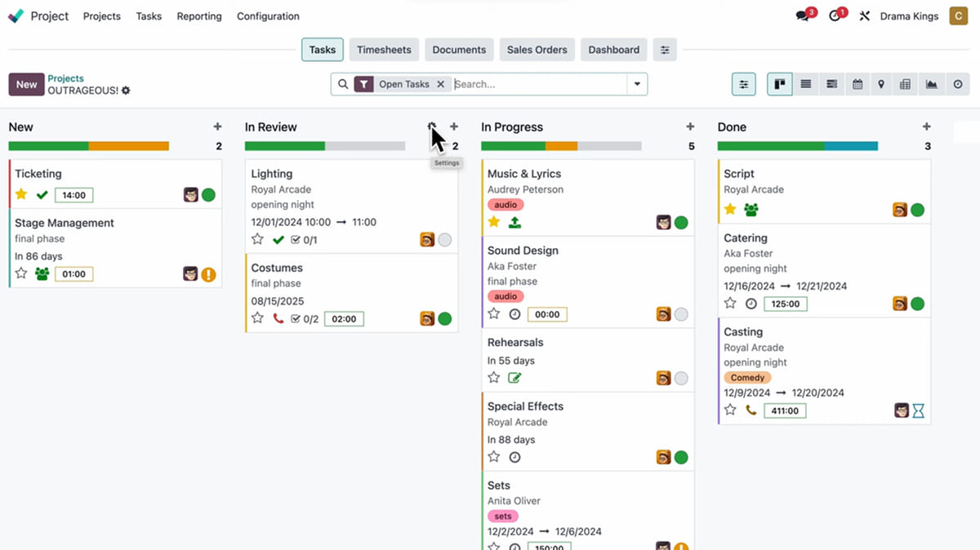This screenshot has width=980, height=550.
Task: Click the New button
Action: (26, 84)
